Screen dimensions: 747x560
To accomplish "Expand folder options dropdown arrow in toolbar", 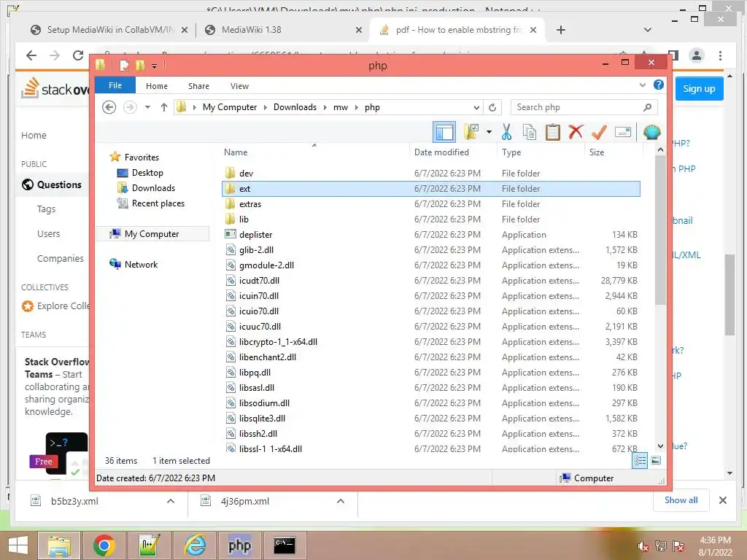I will tap(489, 132).
